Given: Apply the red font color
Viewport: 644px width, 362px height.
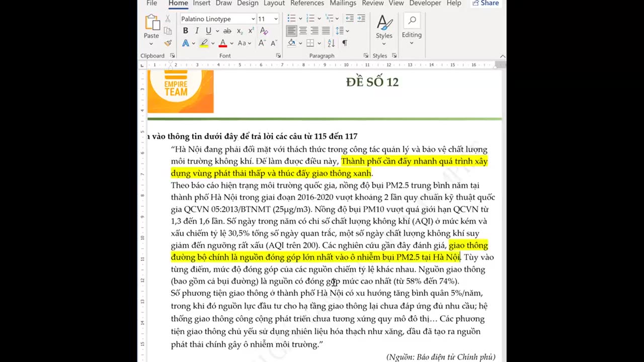Looking at the screenshot, I should coord(223,43).
